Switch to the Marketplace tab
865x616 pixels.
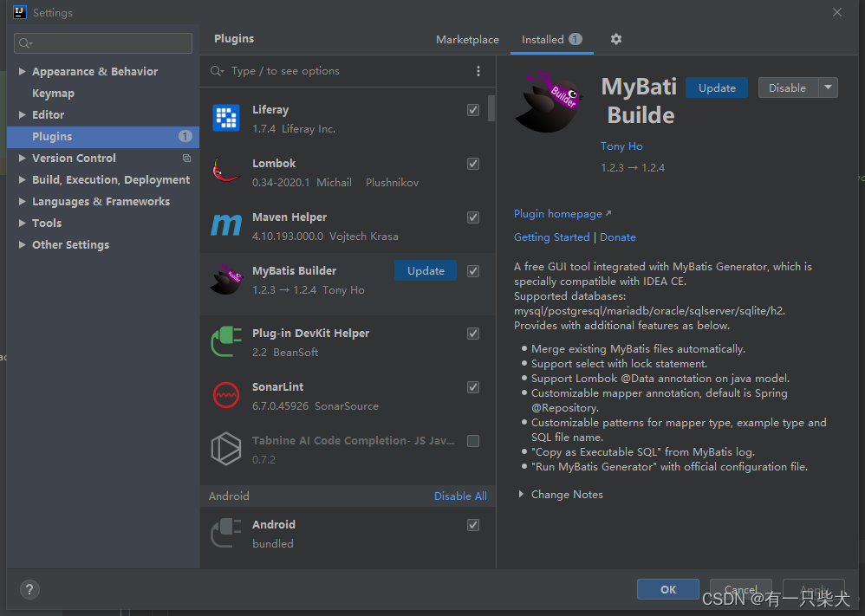point(467,40)
